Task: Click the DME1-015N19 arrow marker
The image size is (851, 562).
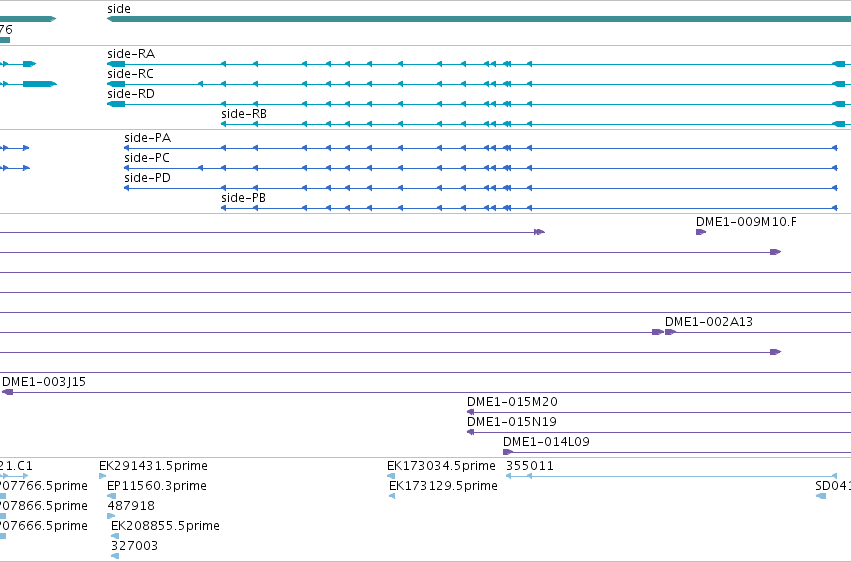Action: [471, 432]
